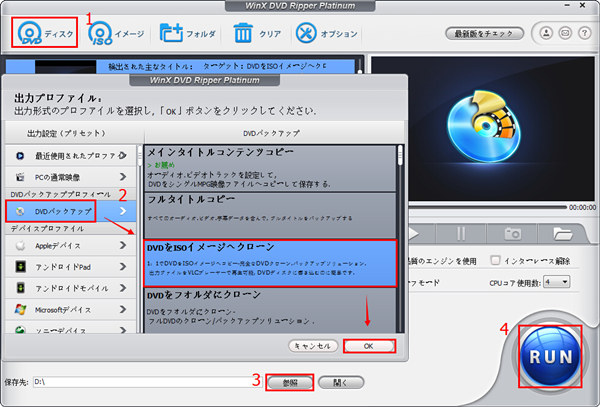This screenshot has width=600, height=407.
Task: Toggle the deinterlace (インターレース解除) checkbox
Action: pos(495,260)
